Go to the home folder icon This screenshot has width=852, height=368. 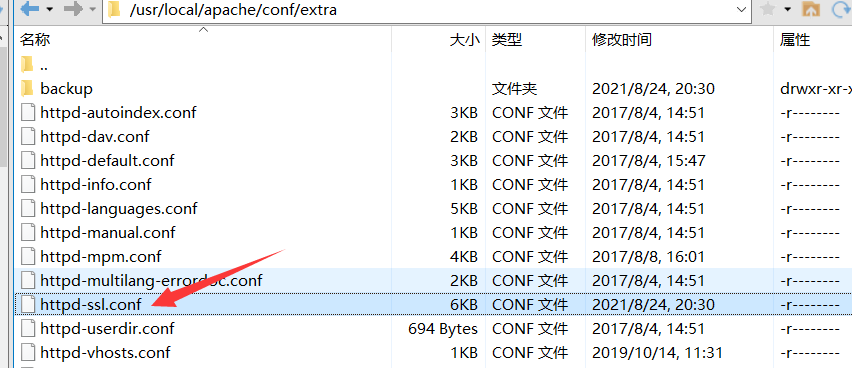[x=811, y=9]
